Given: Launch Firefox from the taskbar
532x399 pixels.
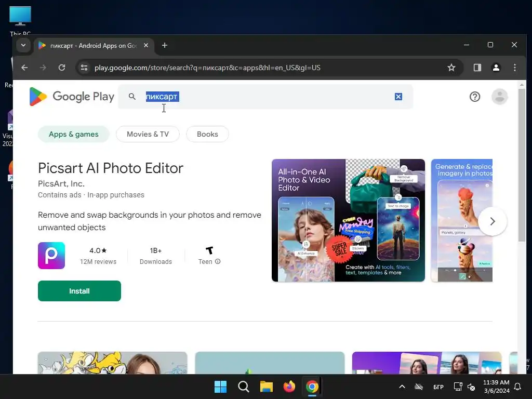Looking at the screenshot, I should tap(289, 387).
